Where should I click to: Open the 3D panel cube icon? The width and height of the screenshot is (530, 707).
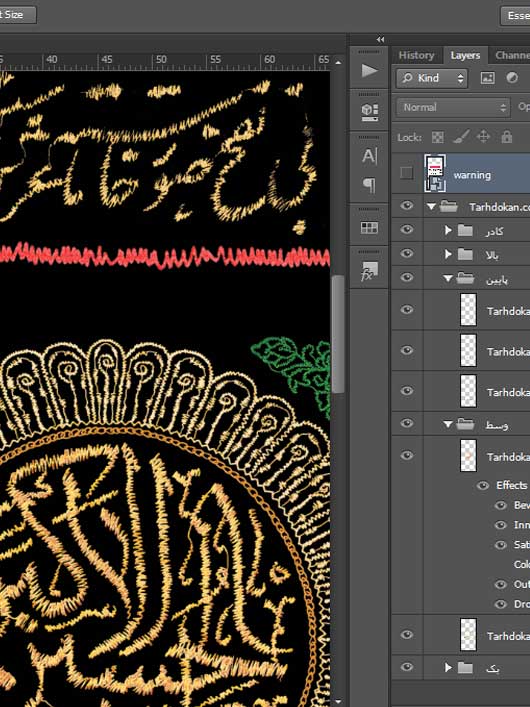point(369,112)
